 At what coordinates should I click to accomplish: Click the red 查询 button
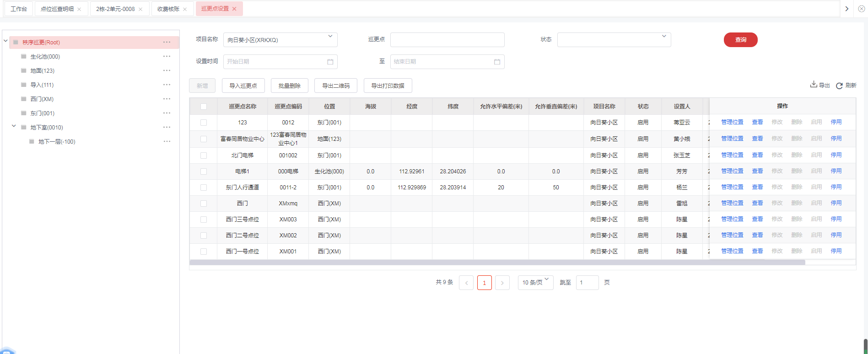click(x=740, y=40)
